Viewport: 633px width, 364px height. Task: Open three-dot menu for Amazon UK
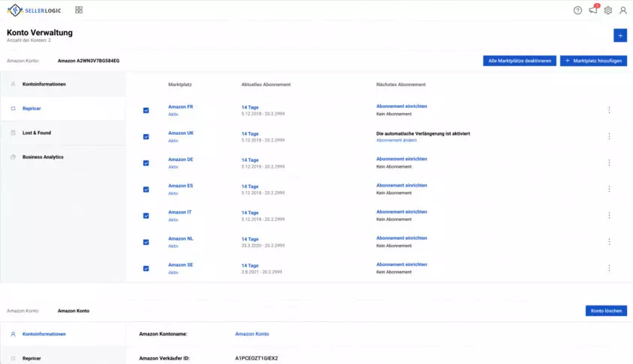click(609, 136)
